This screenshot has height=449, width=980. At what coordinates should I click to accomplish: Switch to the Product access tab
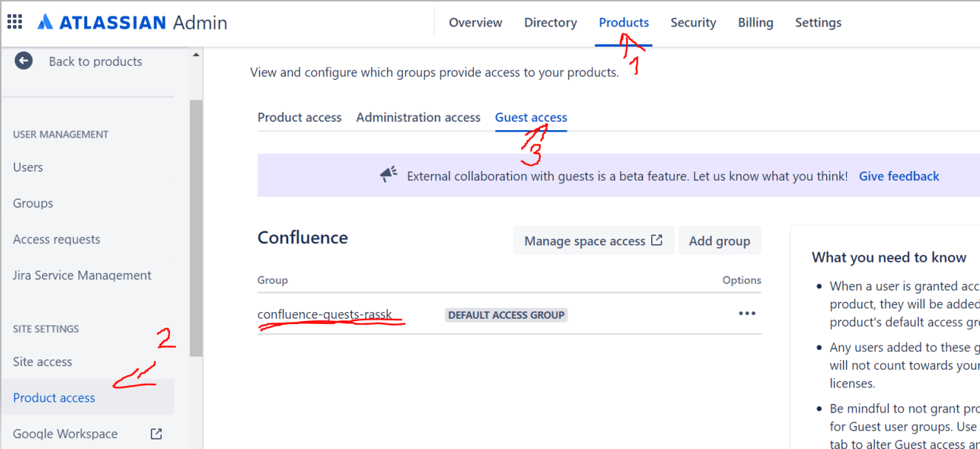pos(299,117)
